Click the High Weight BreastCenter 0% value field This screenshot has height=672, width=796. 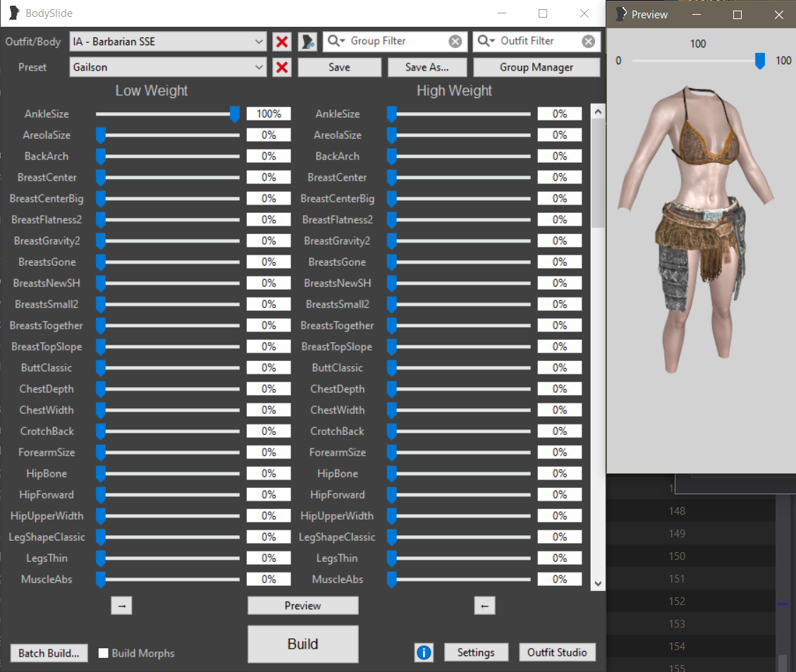coord(559,177)
